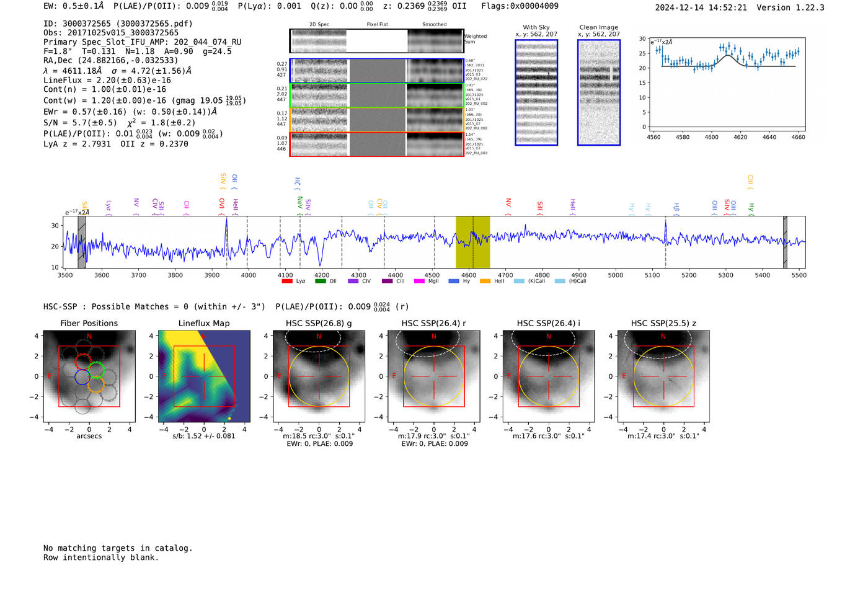Click the green dotted fiber circle
The height and width of the screenshot is (591, 868).
(95, 371)
